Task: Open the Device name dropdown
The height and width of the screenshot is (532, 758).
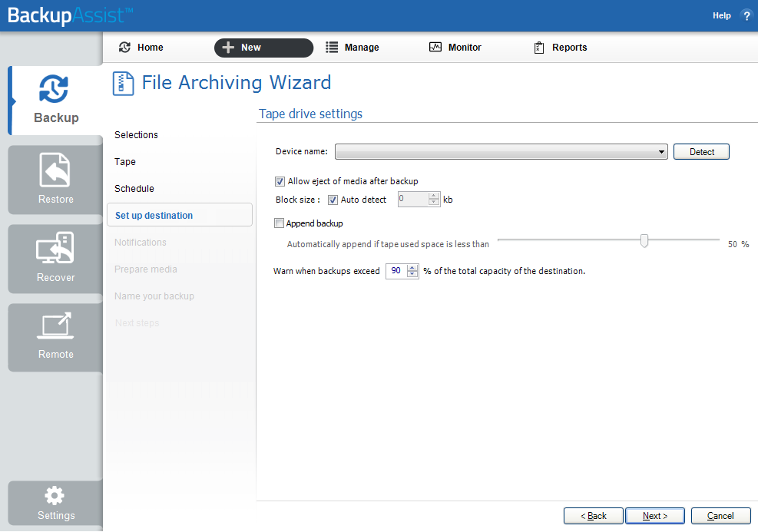Action: [x=661, y=151]
